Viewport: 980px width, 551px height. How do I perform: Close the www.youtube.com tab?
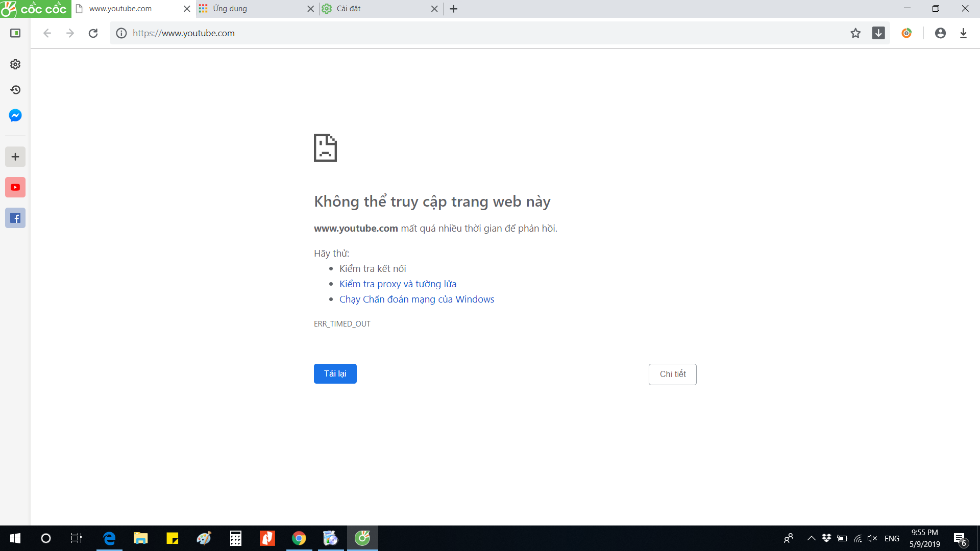click(187, 9)
